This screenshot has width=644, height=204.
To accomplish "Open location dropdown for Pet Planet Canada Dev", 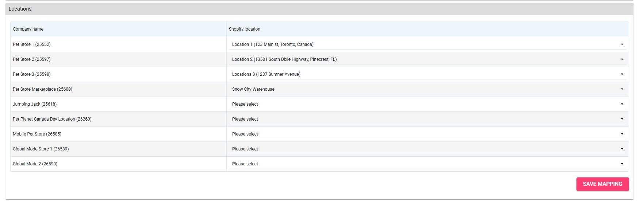I will 427,119.
